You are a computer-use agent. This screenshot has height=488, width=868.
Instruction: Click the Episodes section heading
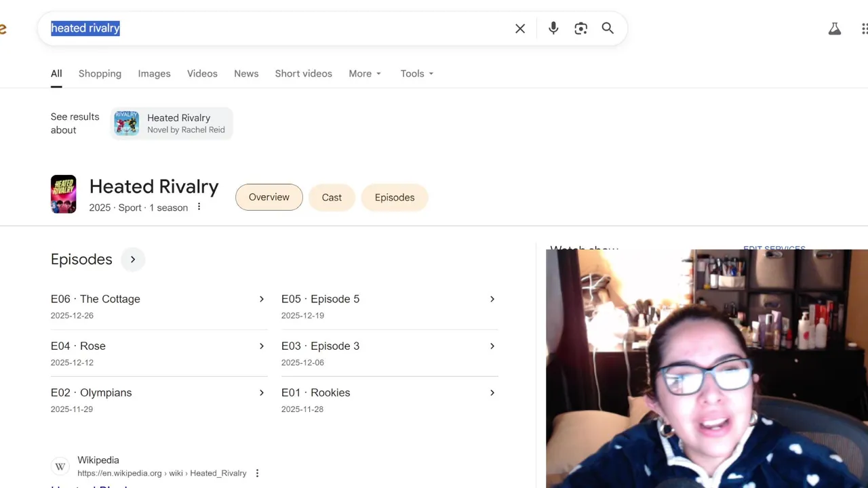click(x=81, y=260)
